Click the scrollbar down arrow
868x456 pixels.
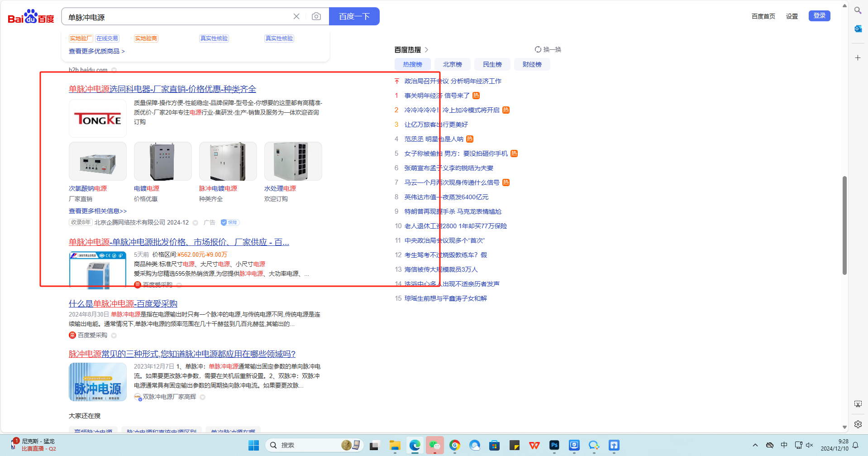click(x=844, y=427)
